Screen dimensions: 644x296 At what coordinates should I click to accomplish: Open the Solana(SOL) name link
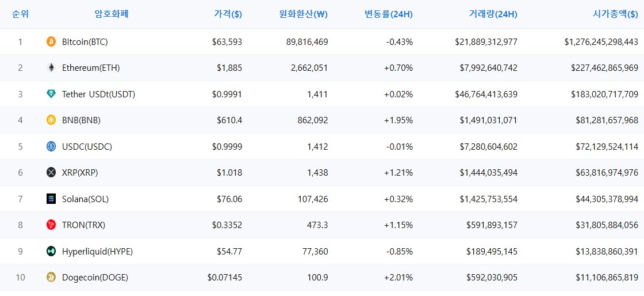[x=86, y=199]
